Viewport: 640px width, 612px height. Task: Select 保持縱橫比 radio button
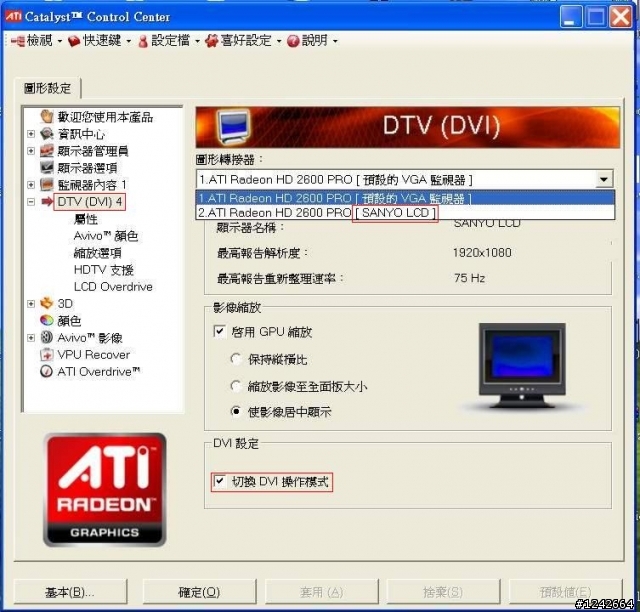pos(236,359)
